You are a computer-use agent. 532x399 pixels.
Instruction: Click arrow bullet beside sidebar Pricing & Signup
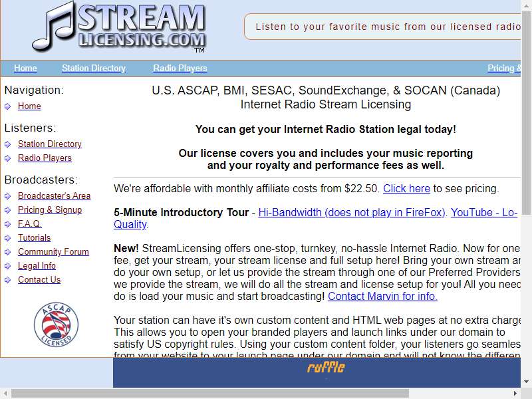coord(8,210)
